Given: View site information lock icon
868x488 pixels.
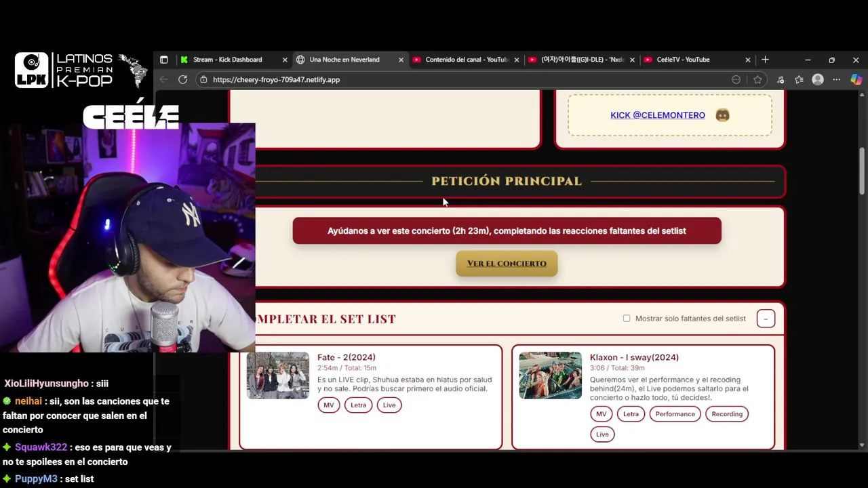Looking at the screenshot, I should pos(203,79).
